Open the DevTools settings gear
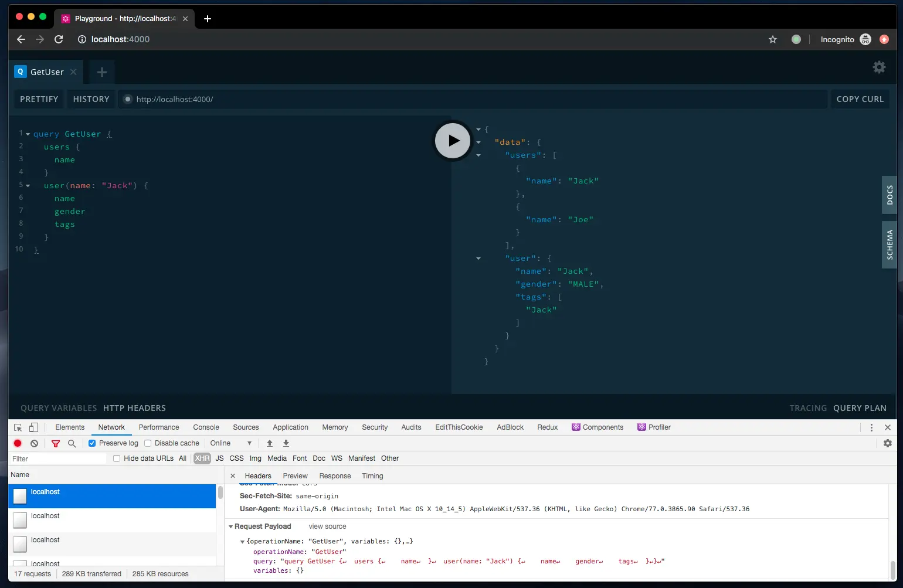This screenshot has height=588, width=903. coord(888,443)
